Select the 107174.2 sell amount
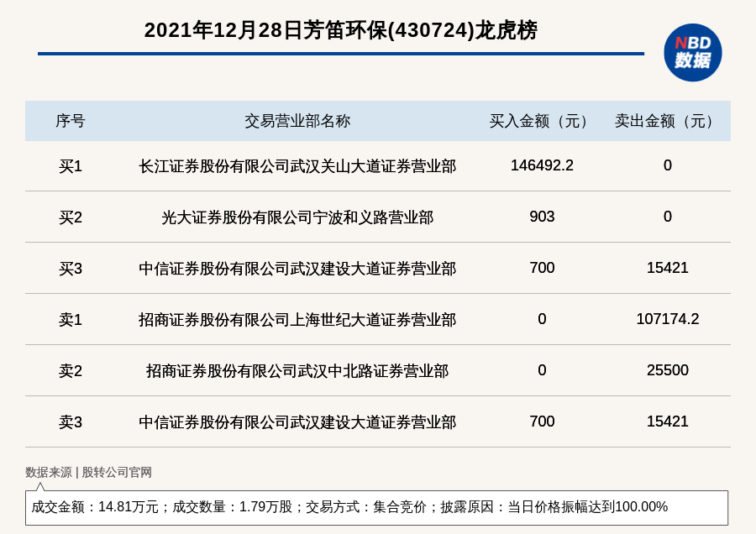Viewport: 756px width, 534px height. pyautogui.click(x=667, y=319)
